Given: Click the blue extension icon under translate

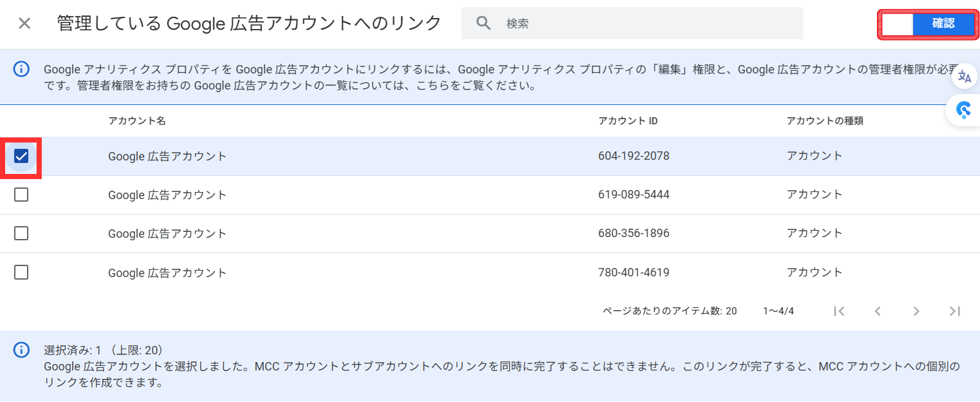Looking at the screenshot, I should (x=963, y=110).
